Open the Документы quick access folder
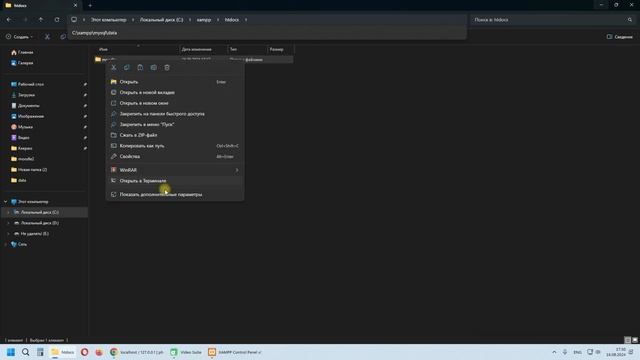The width and height of the screenshot is (640, 360). click(29, 105)
